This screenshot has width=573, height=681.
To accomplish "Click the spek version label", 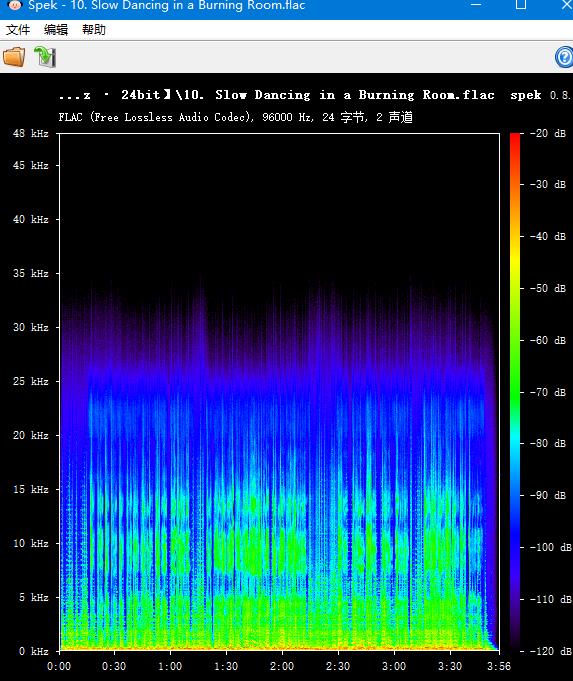I will [x=541, y=95].
